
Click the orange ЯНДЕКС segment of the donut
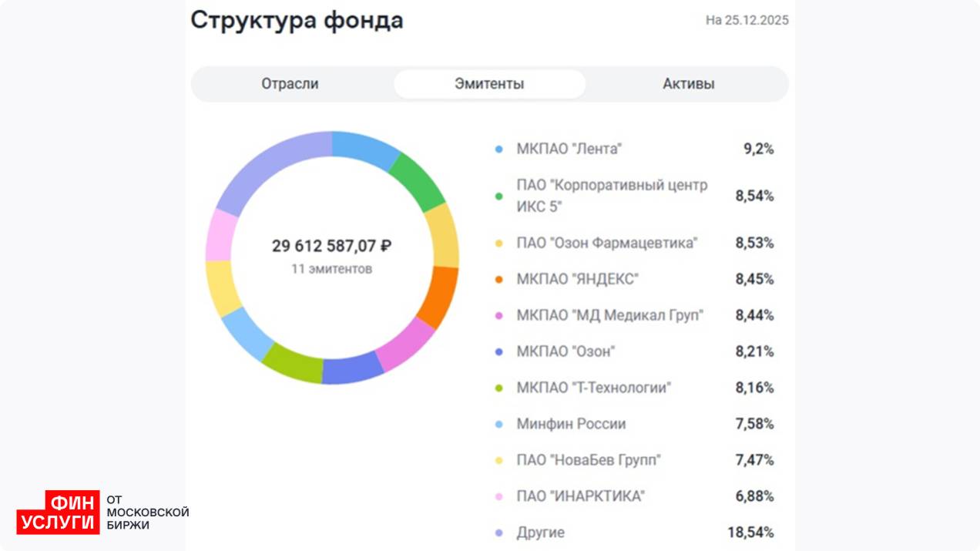(x=438, y=296)
